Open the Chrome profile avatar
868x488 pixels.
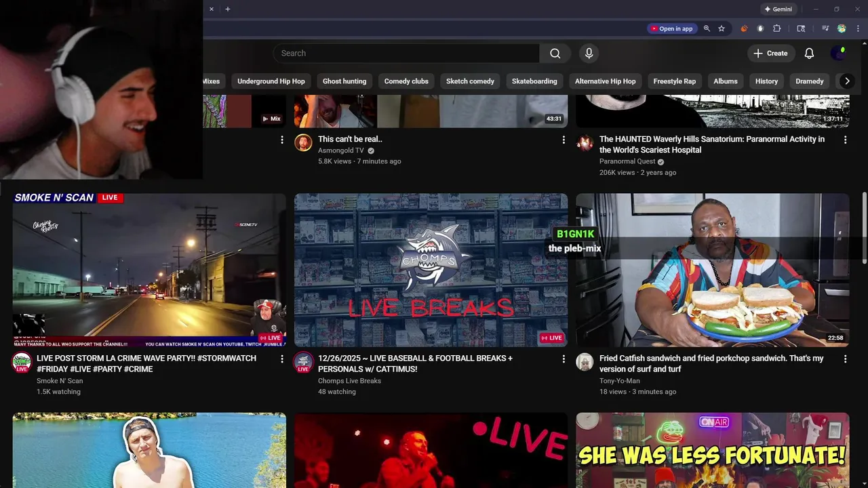(842, 28)
